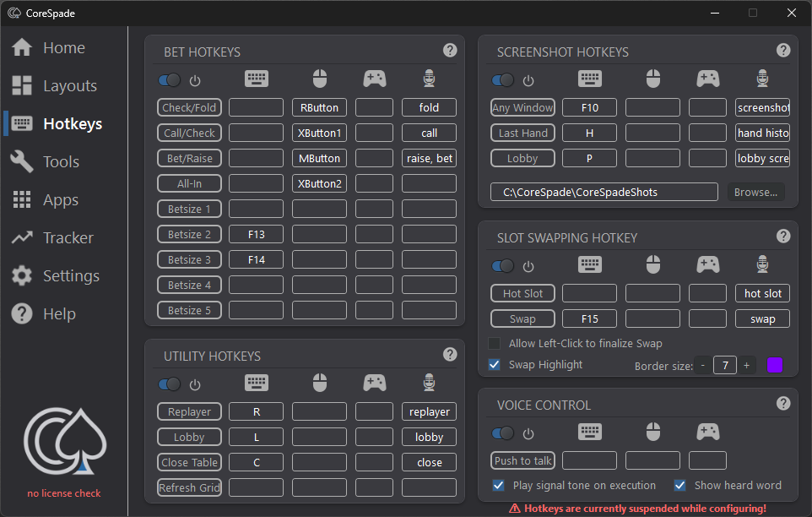Click the keyboard icon in Utility Hotkeys
This screenshot has height=517, width=812.
[257, 383]
